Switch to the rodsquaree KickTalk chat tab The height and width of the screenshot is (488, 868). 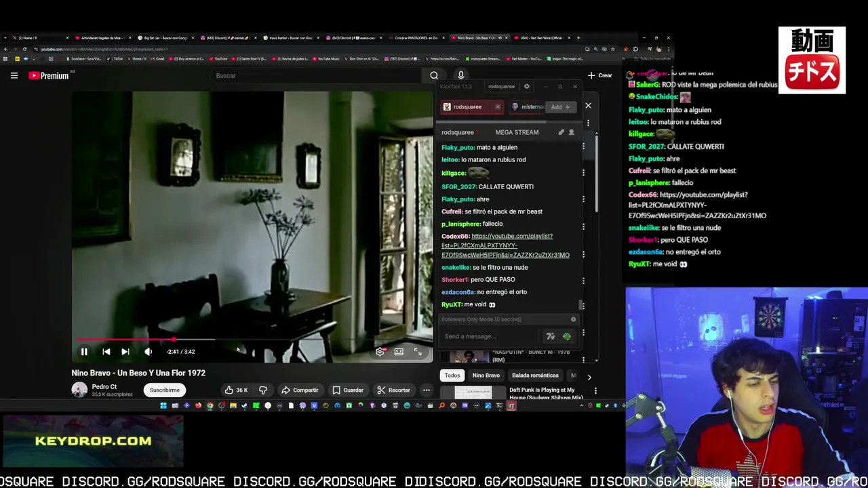click(x=467, y=106)
